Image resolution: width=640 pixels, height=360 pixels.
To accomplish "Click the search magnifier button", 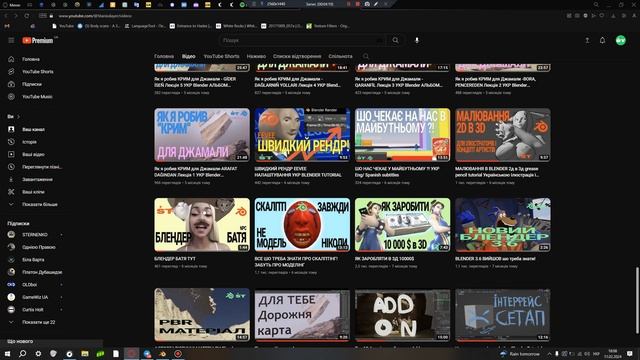I will click(x=396, y=40).
